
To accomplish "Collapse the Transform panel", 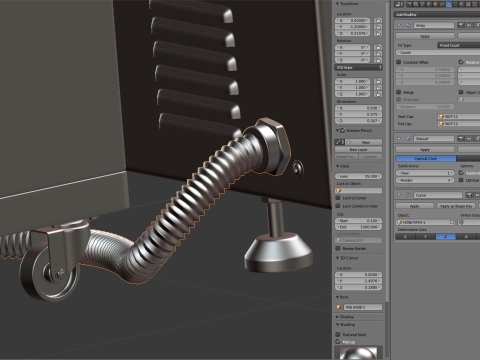I will (337, 4).
